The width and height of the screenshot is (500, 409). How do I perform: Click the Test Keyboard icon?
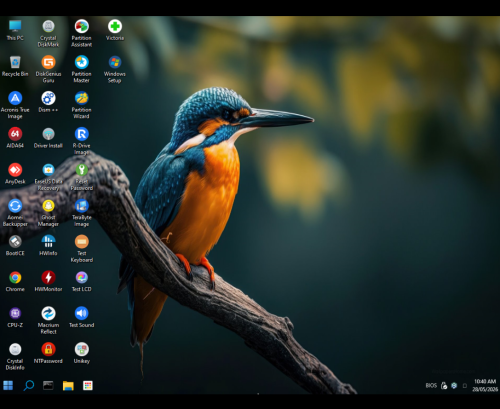pyautogui.click(x=82, y=248)
